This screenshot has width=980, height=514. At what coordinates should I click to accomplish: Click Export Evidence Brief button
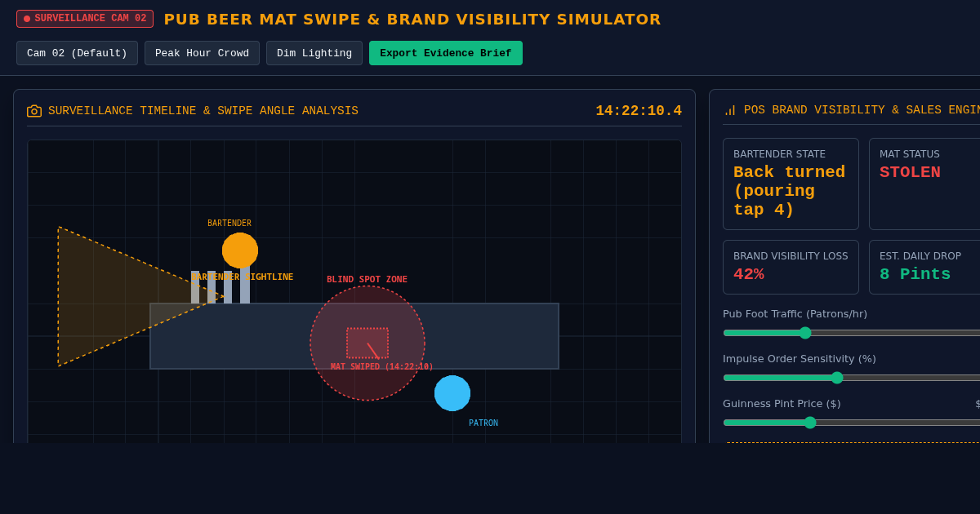click(446, 53)
